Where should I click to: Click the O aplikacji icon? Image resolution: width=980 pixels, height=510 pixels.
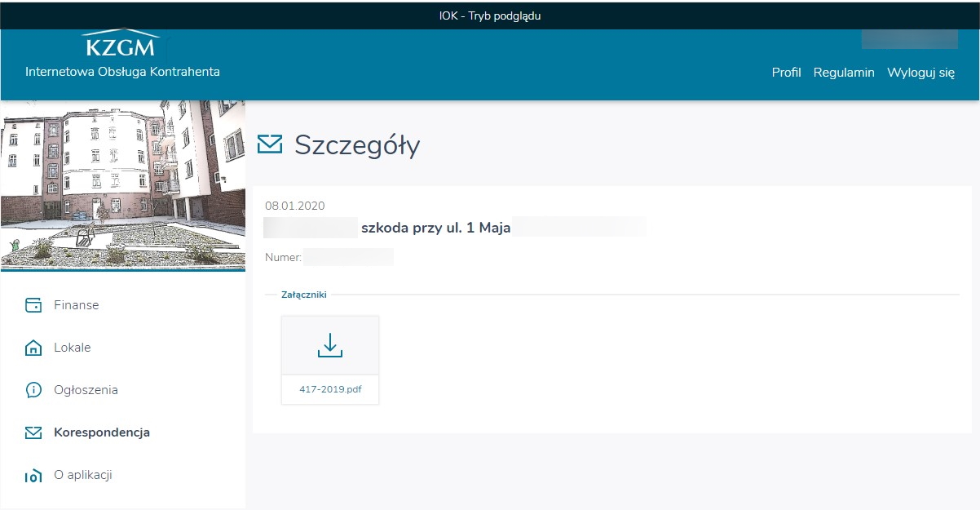[33, 476]
